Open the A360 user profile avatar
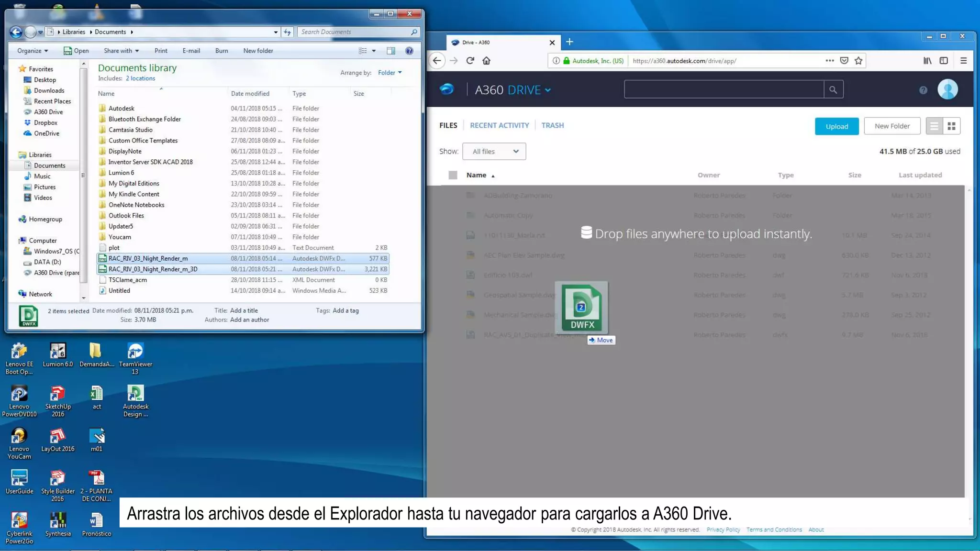The image size is (980, 551). pos(947,89)
